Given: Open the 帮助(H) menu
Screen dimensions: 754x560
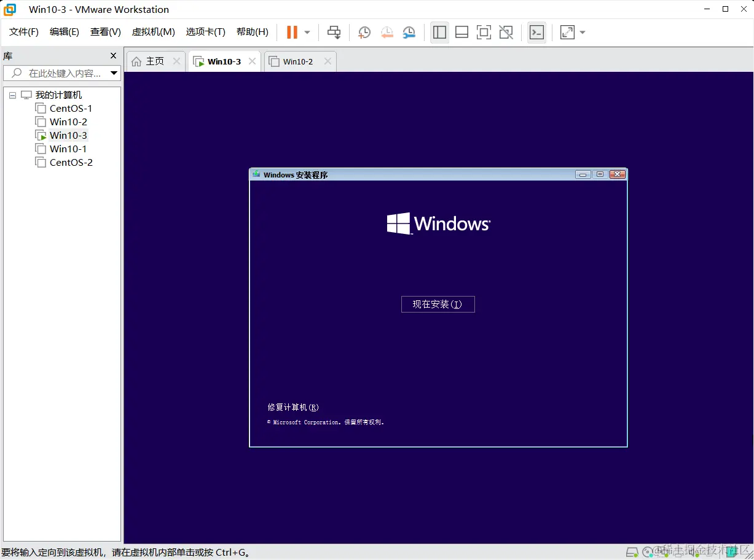Looking at the screenshot, I should 253,32.
